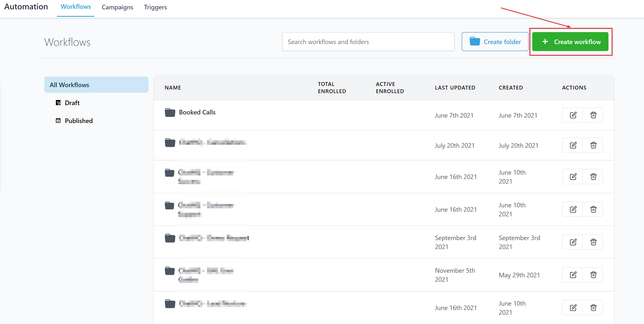The width and height of the screenshot is (644, 324).
Task: Select All Workflows in the sidebar
Action: pyautogui.click(x=96, y=85)
